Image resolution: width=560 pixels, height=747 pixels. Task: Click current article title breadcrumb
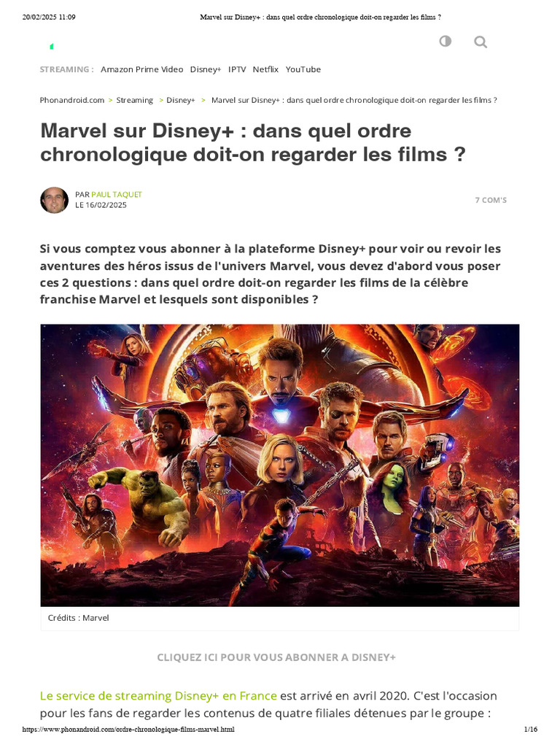click(x=354, y=100)
